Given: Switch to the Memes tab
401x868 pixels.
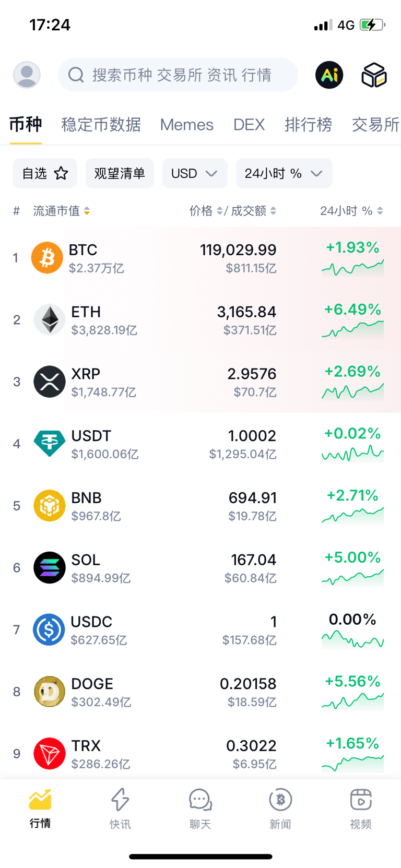Looking at the screenshot, I should point(186,125).
